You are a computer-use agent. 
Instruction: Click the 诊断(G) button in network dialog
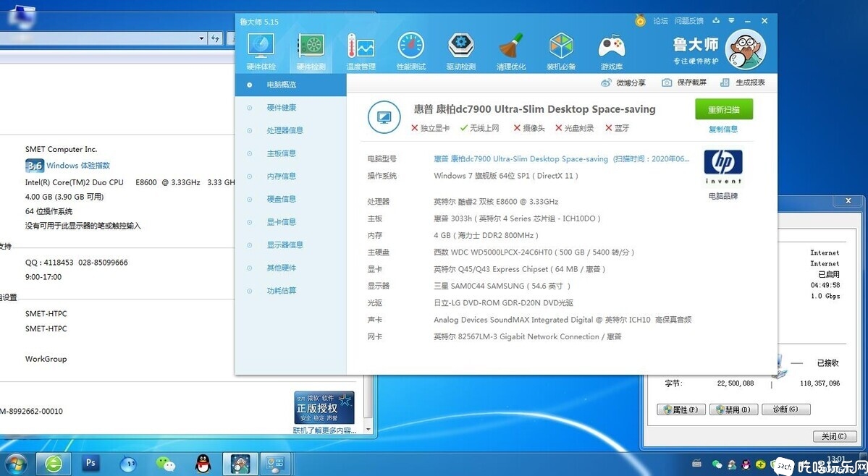tap(786, 409)
